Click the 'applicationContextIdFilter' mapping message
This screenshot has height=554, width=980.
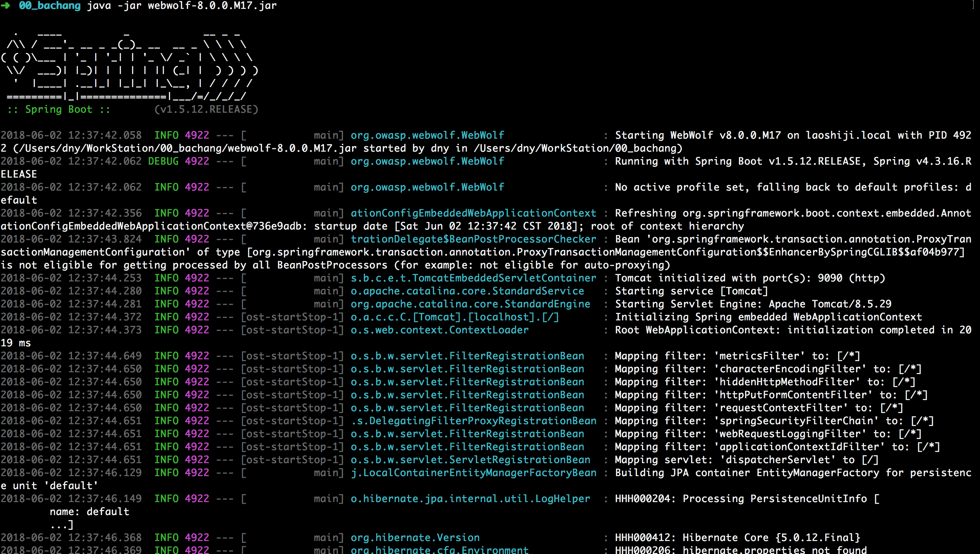click(x=777, y=447)
